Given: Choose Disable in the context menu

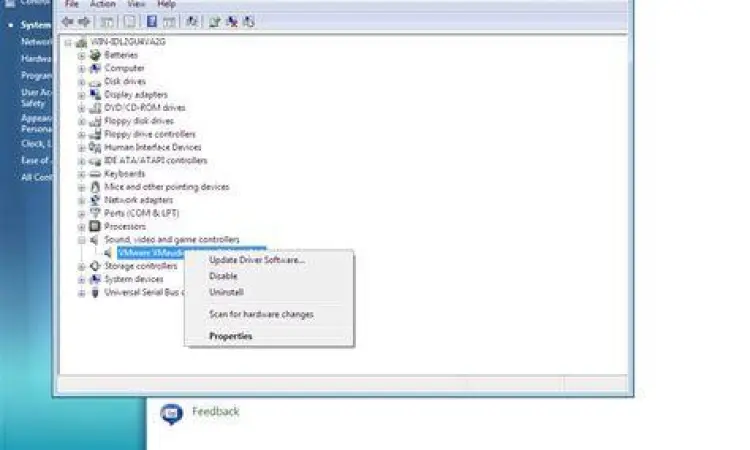Looking at the screenshot, I should (x=223, y=276).
